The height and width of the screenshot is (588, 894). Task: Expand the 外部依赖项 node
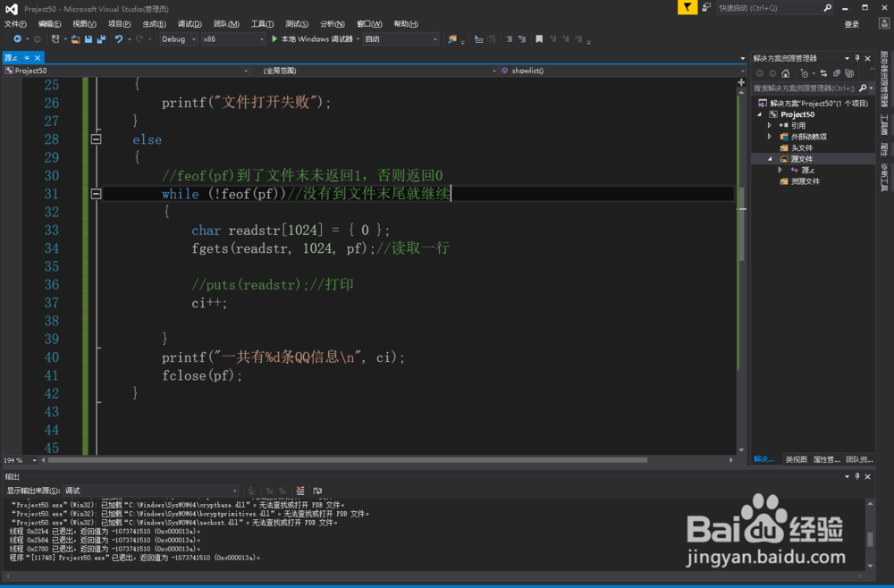coord(769,137)
